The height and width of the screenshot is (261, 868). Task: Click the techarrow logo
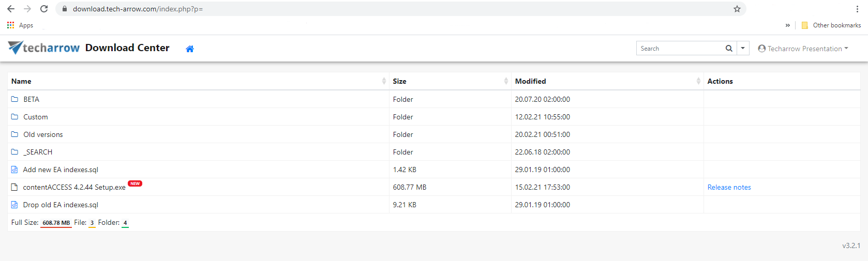44,48
